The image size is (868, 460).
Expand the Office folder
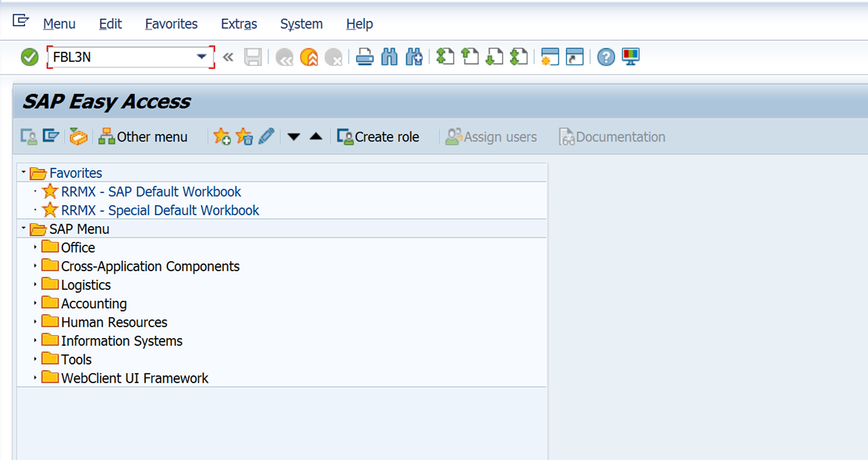click(x=36, y=247)
